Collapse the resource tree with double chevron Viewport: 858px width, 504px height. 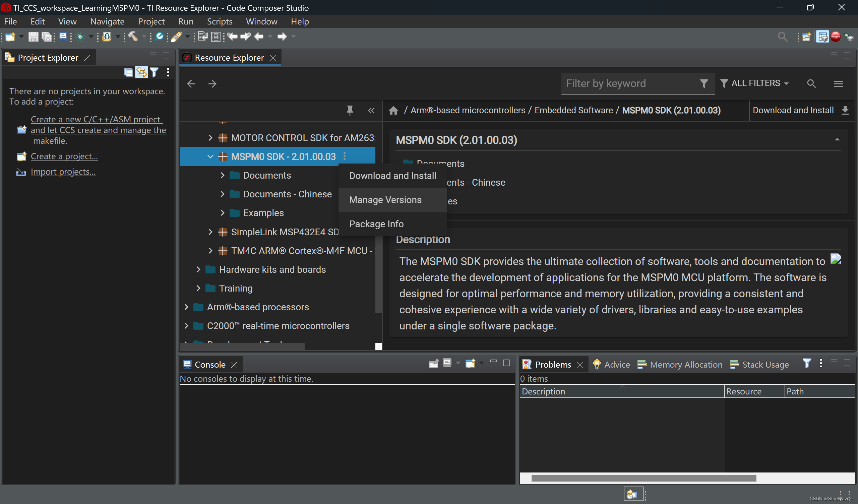point(371,110)
